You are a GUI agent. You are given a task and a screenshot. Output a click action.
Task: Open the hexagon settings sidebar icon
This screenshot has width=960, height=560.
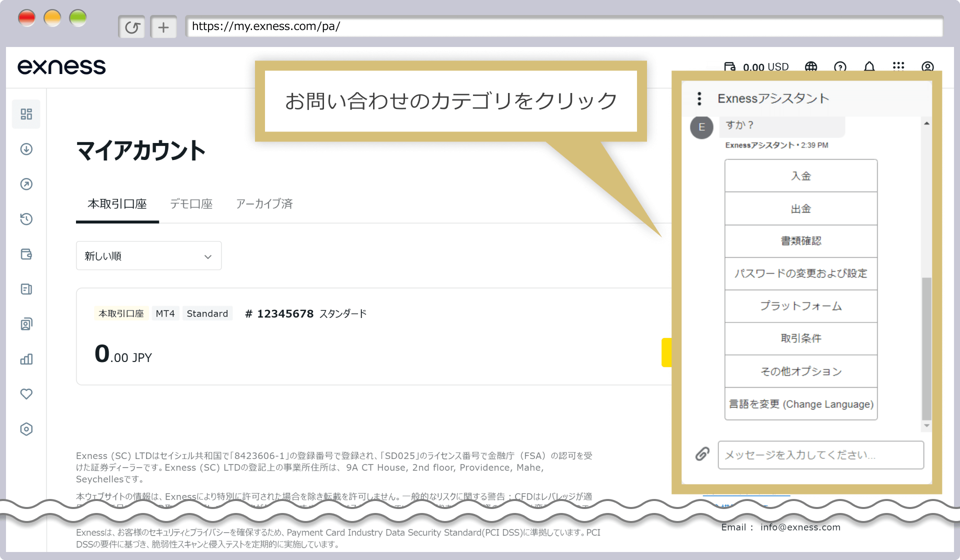point(26,429)
